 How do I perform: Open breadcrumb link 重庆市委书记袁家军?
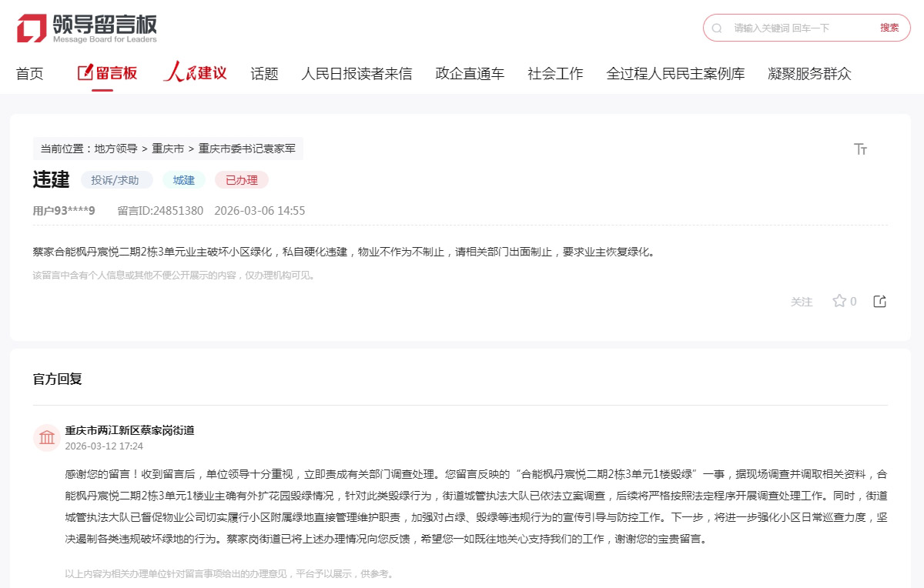coord(248,149)
